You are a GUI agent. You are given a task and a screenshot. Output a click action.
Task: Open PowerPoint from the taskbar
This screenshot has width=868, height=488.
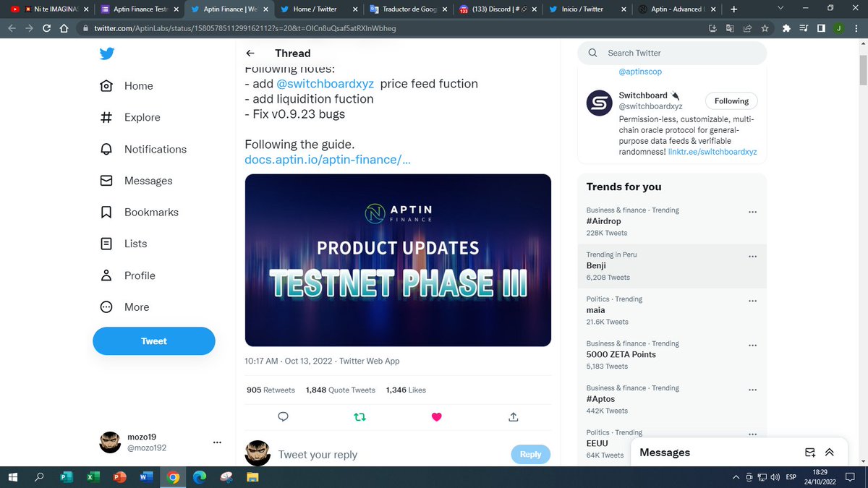click(120, 477)
